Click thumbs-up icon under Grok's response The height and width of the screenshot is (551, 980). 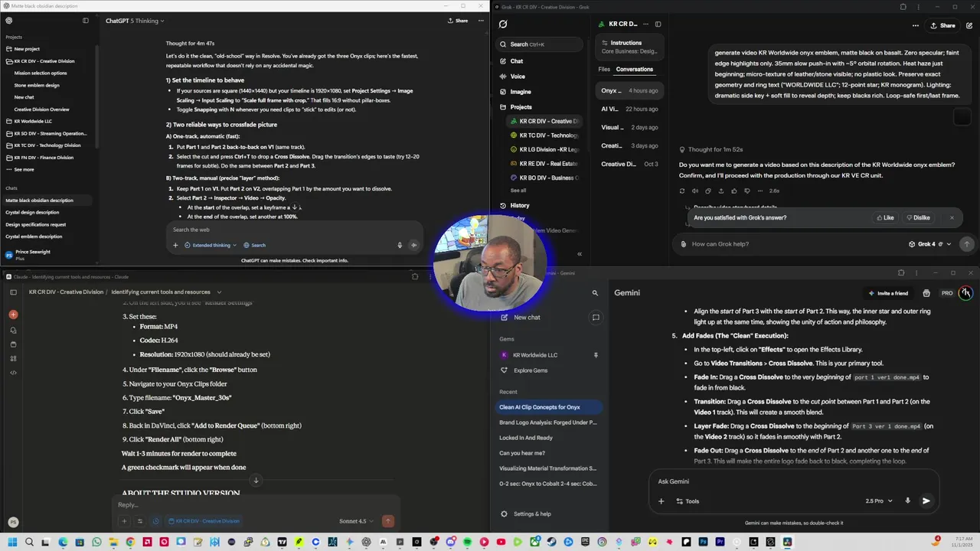(733, 191)
